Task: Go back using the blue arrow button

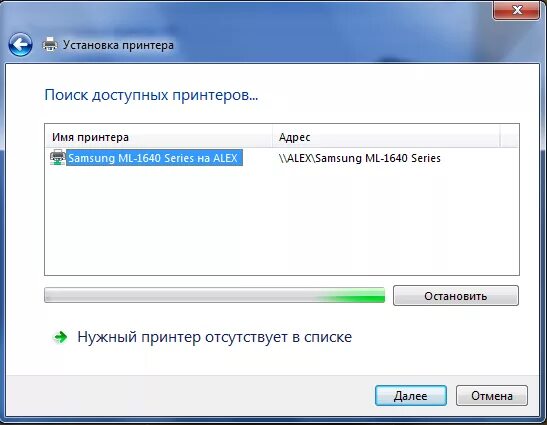Action: pyautogui.click(x=20, y=45)
